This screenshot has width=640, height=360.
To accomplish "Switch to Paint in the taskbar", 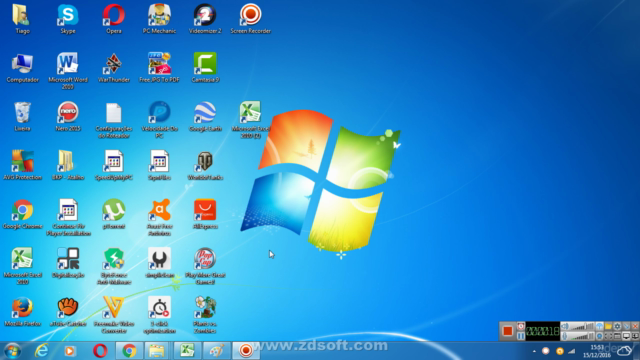I will (216, 351).
